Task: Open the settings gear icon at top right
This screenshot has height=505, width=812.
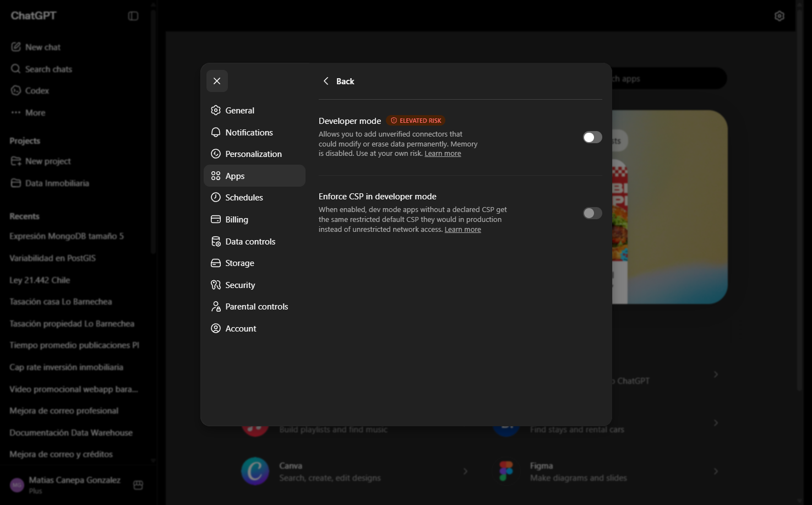Action: click(779, 16)
